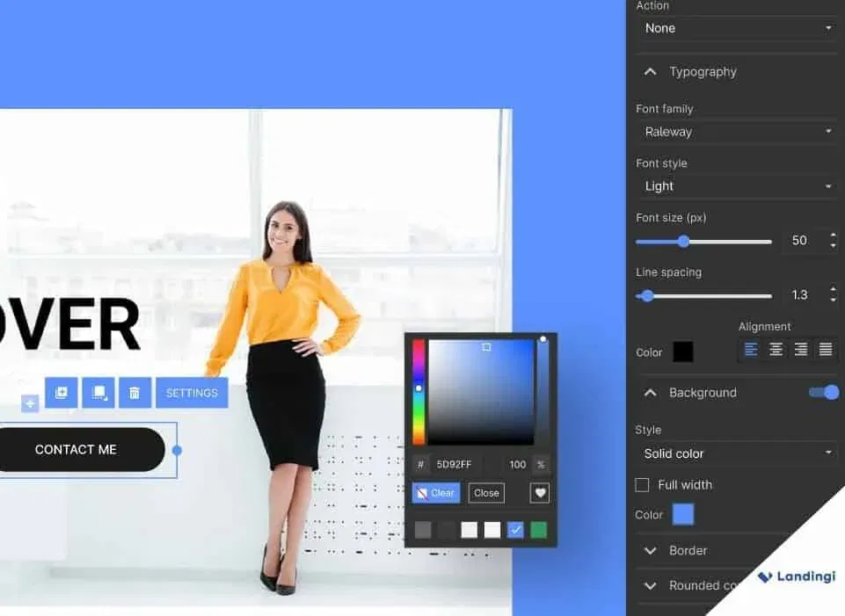845x616 pixels.
Task: Click the Font size value field showing 50
Action: 800,240
